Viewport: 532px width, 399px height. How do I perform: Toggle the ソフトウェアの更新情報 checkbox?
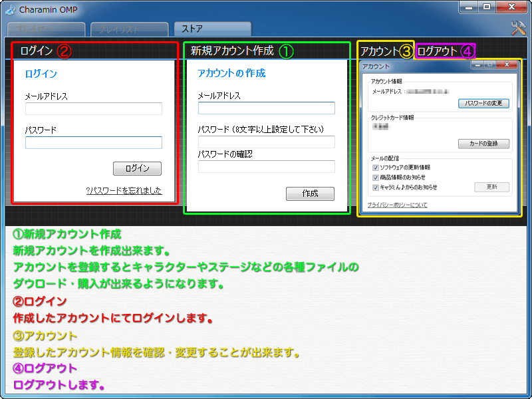376,168
